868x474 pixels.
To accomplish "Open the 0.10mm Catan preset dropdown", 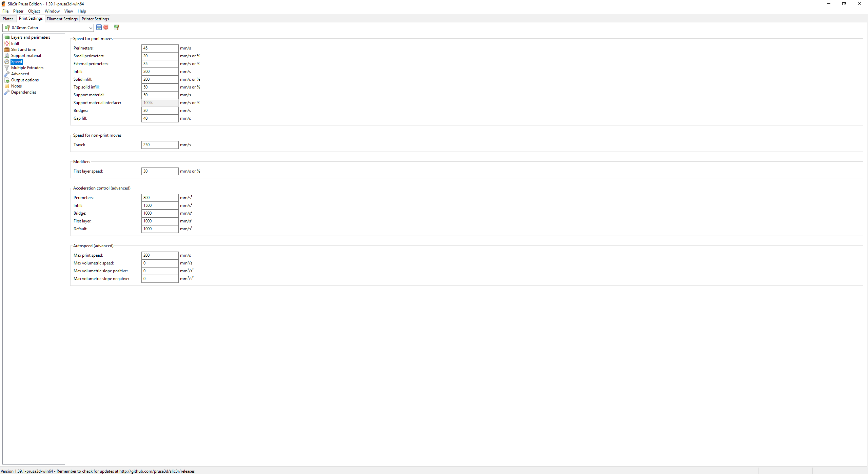I will 91,28.
